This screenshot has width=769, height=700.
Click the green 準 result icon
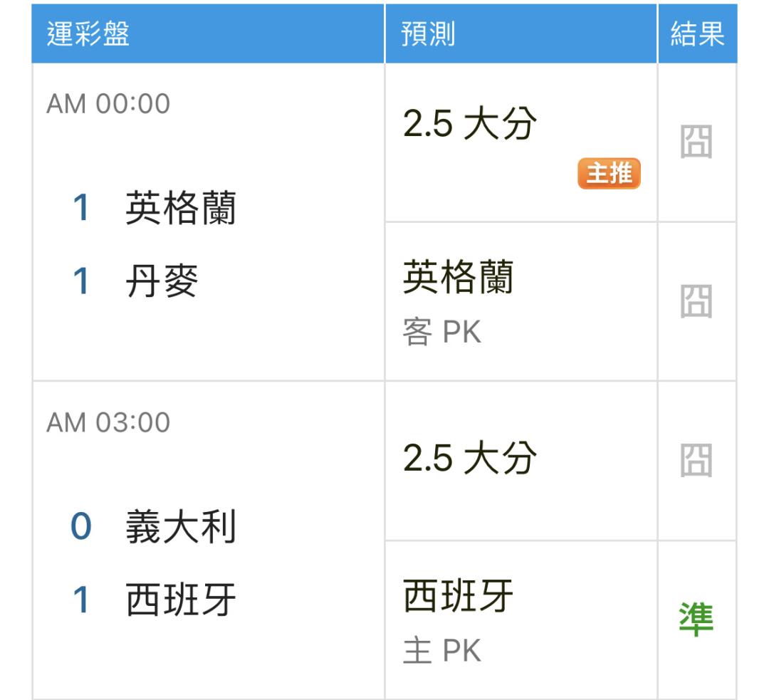(x=696, y=620)
